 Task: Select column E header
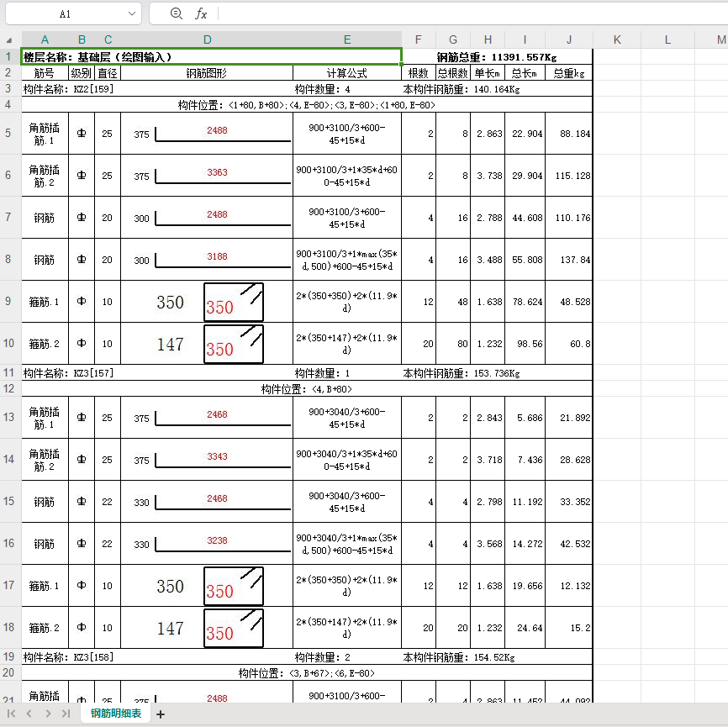[347, 40]
